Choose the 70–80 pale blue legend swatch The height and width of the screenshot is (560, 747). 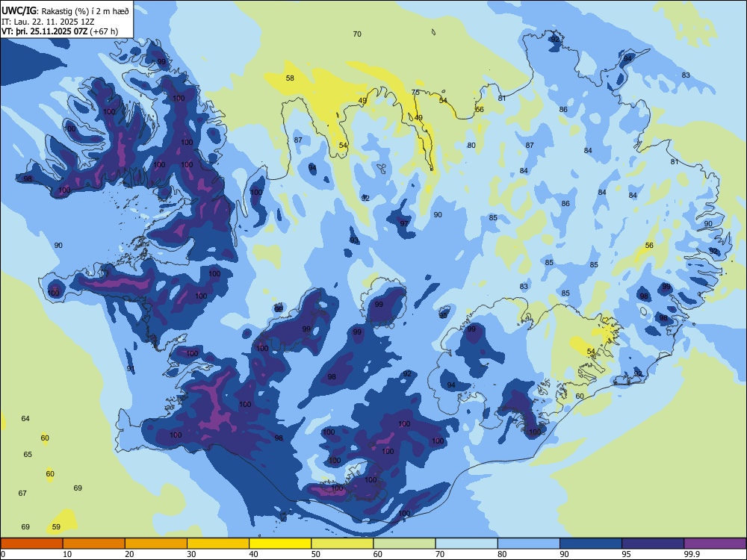point(466,544)
